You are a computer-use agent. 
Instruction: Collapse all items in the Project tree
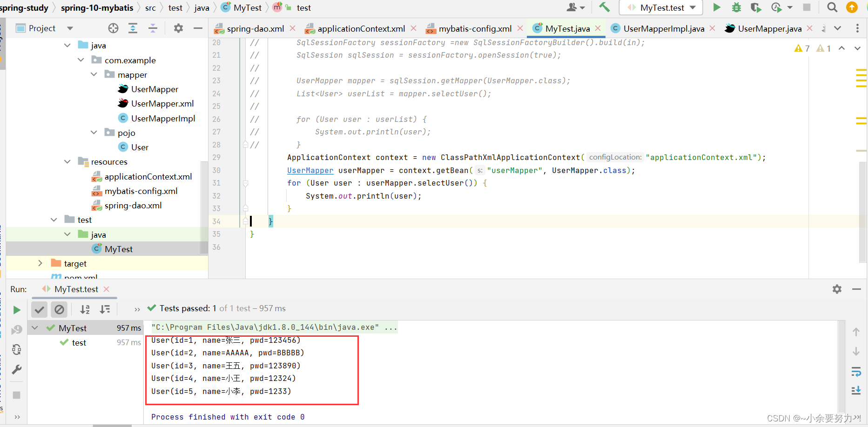153,28
